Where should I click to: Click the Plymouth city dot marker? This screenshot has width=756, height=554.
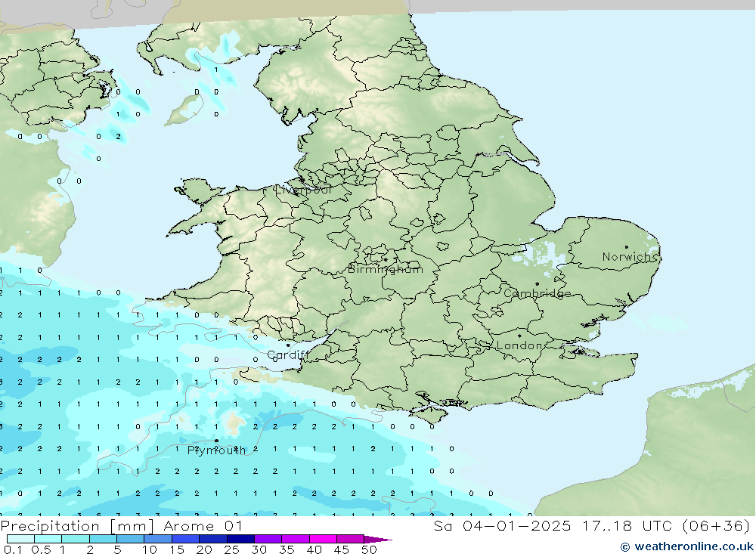216,440
